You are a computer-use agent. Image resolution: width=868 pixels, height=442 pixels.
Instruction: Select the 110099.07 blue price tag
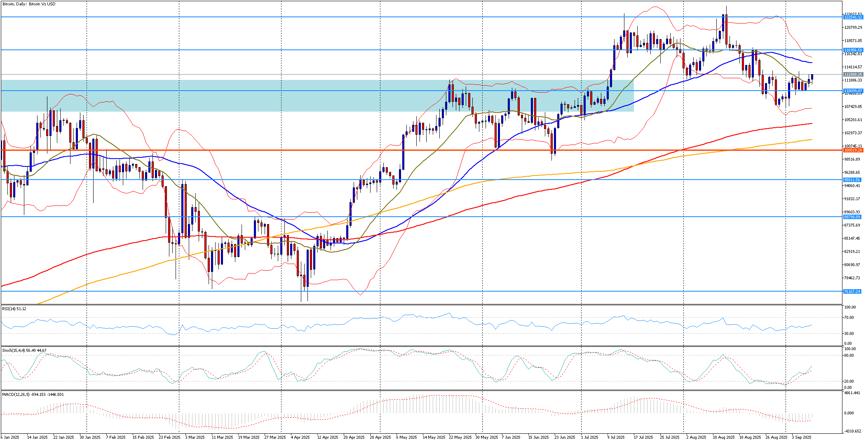(853, 91)
